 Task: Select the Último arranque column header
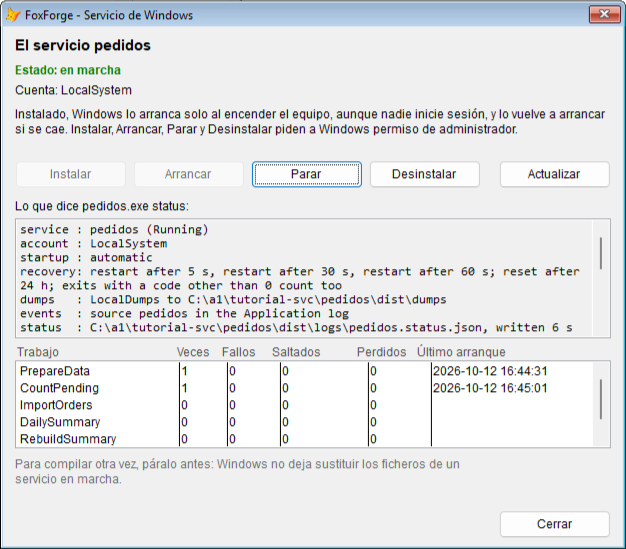coord(462,352)
